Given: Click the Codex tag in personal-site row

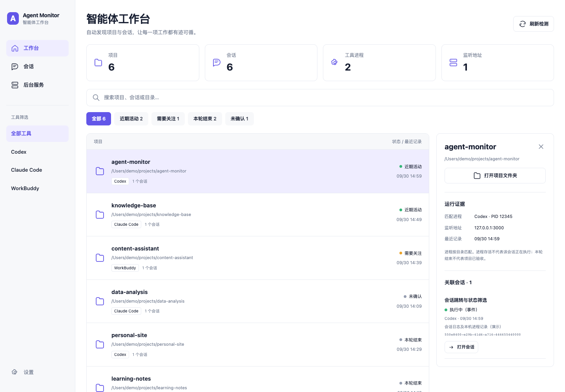Looking at the screenshot, I should tap(120, 355).
